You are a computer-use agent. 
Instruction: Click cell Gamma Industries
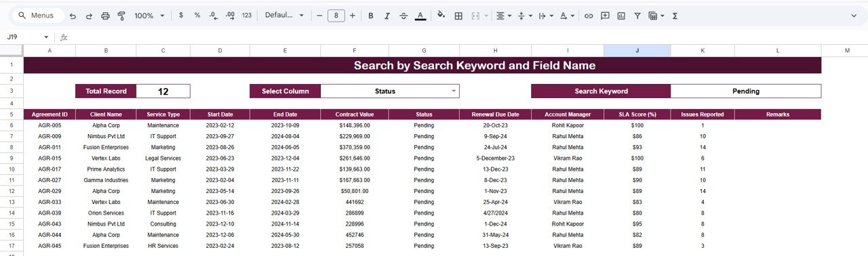coord(106,180)
